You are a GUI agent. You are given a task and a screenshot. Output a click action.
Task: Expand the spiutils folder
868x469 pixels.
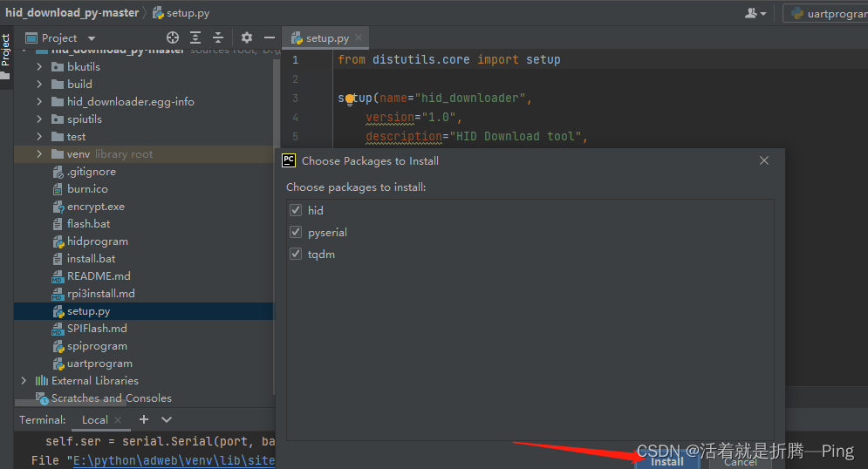click(x=39, y=119)
